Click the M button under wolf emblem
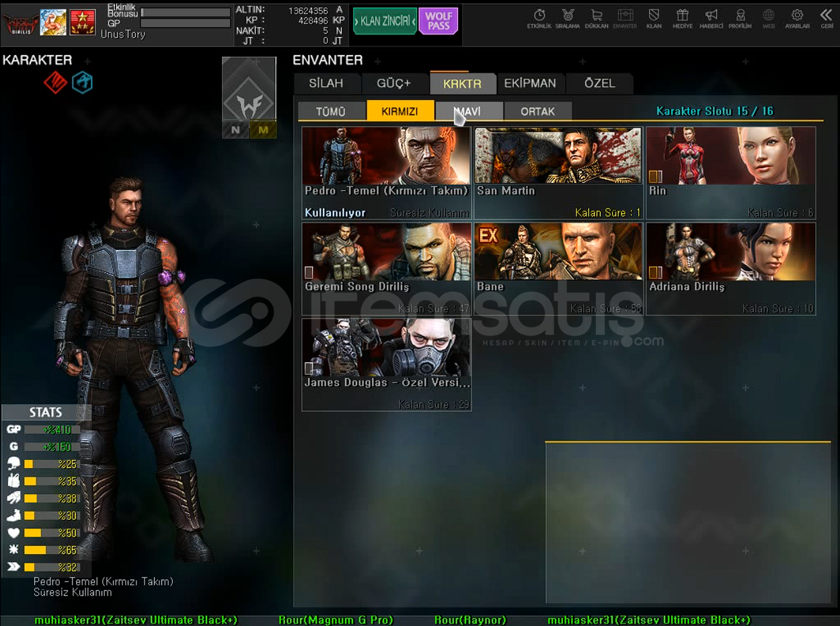Image resolution: width=840 pixels, height=626 pixels. coord(263,130)
